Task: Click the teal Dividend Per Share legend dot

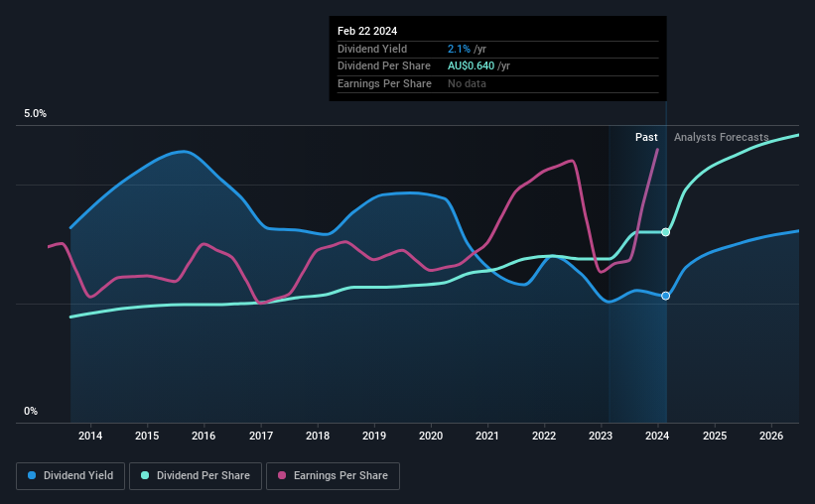Action: tap(145, 475)
